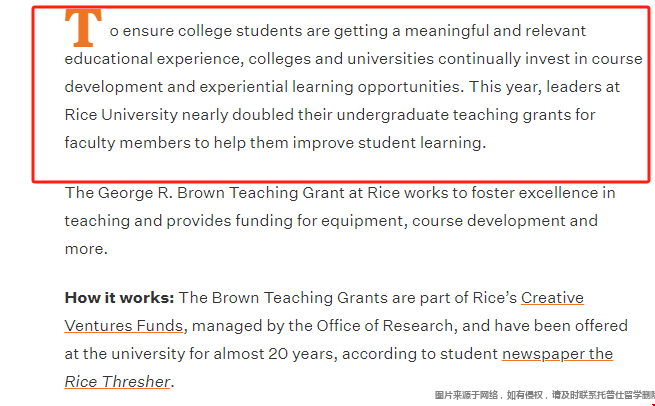Screen dimensions: 655x406
Task: Click the phrase 'experiential learning opportunities'
Action: click(x=330, y=87)
